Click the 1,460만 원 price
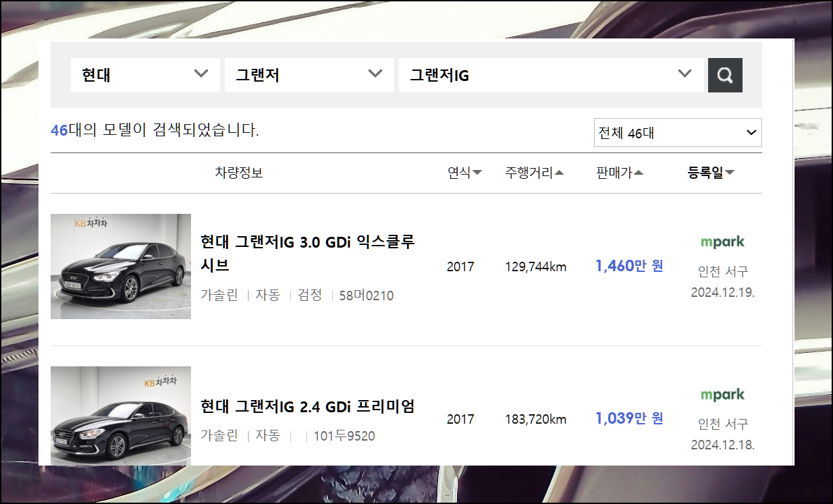Image resolution: width=833 pixels, height=504 pixels. point(629,267)
